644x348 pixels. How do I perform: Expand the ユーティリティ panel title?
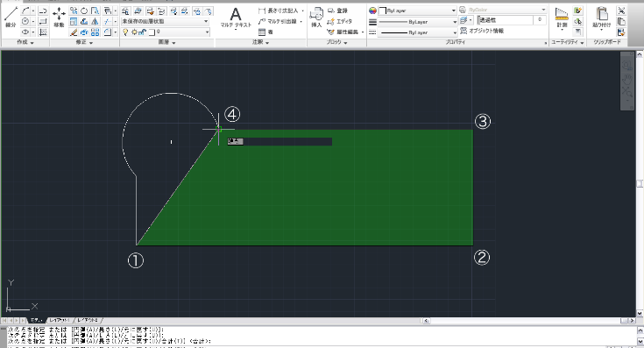coord(568,42)
